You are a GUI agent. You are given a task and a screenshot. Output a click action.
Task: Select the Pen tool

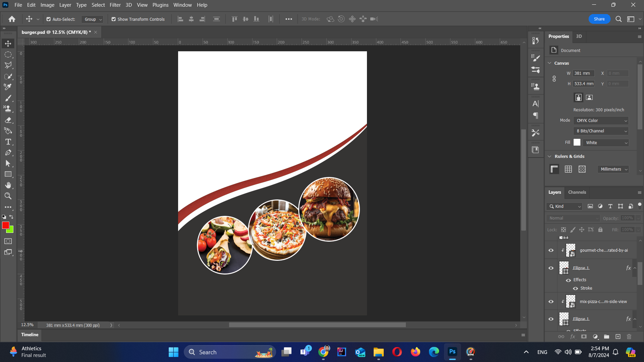point(8,153)
